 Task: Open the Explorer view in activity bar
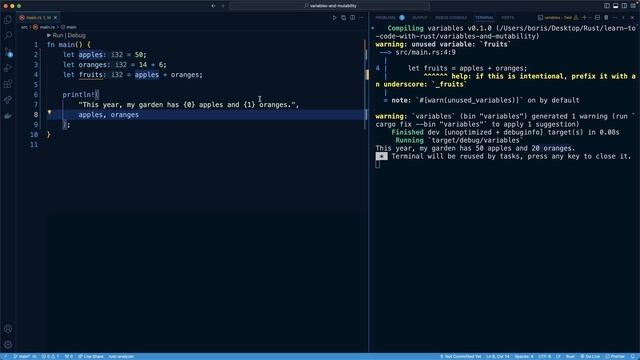coord(8,20)
